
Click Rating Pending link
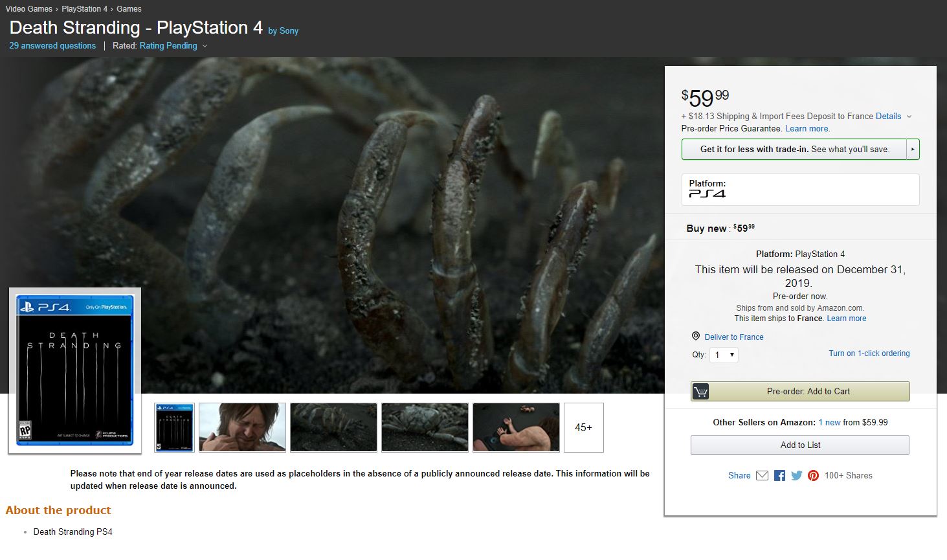[x=168, y=46]
